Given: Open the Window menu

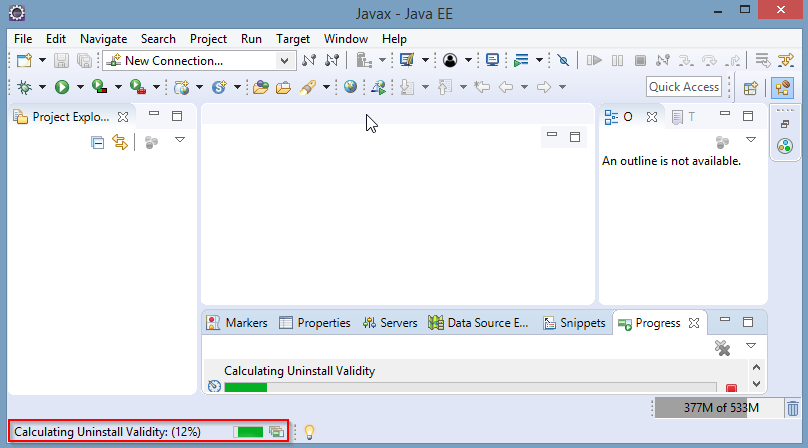Looking at the screenshot, I should point(345,39).
